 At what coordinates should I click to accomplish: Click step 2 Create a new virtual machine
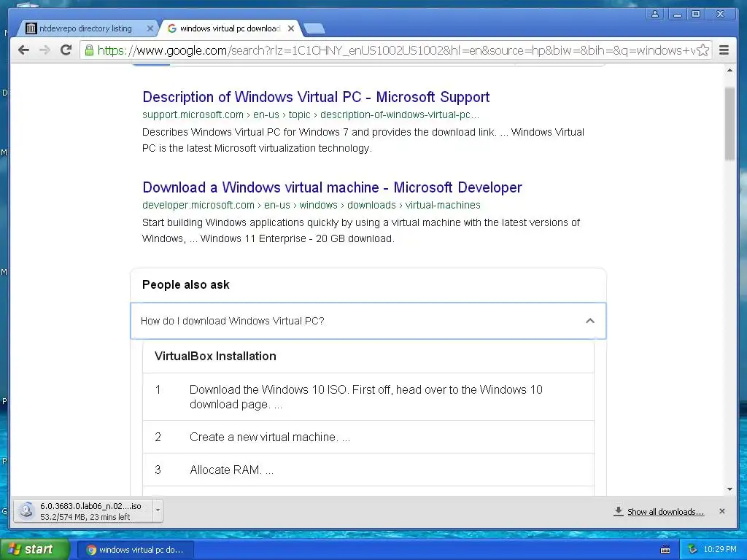(x=368, y=437)
